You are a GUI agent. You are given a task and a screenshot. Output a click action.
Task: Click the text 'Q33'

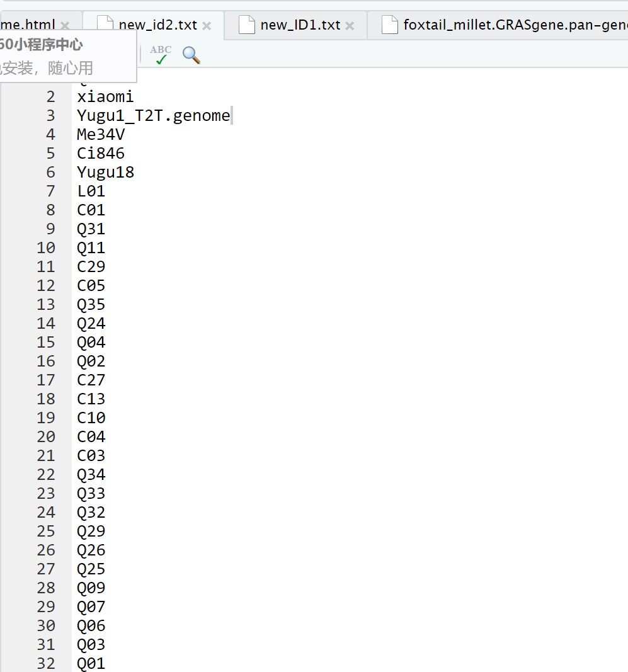(x=91, y=493)
